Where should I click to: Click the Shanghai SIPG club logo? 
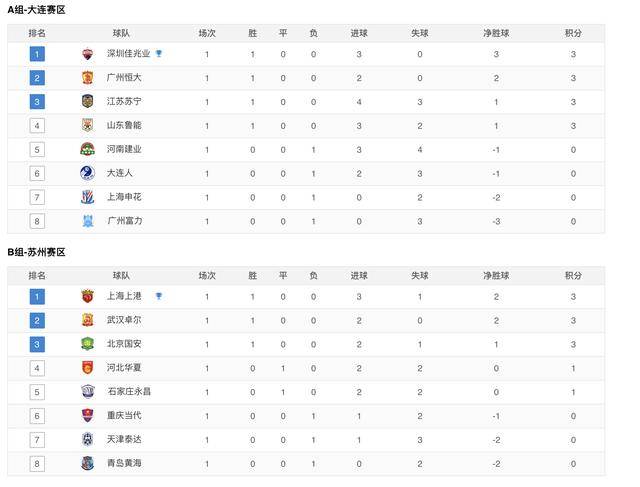coord(87,296)
